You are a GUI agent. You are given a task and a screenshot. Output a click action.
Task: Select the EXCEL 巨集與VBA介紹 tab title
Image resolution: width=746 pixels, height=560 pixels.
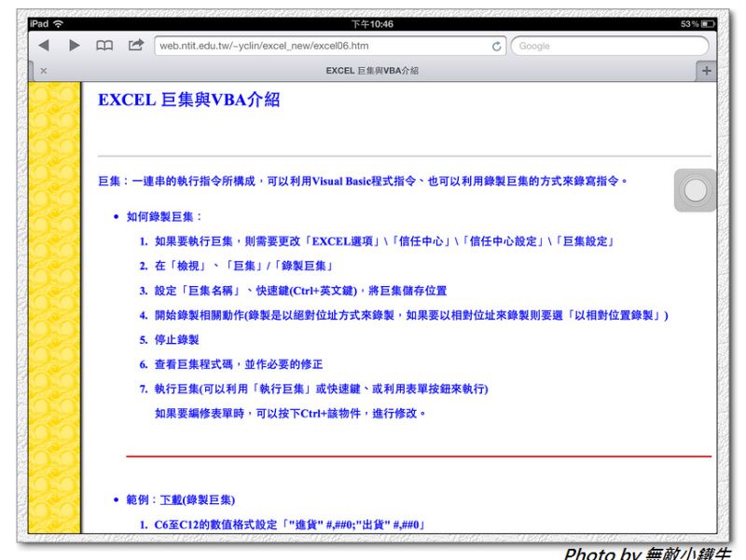pyautogui.click(x=372, y=71)
